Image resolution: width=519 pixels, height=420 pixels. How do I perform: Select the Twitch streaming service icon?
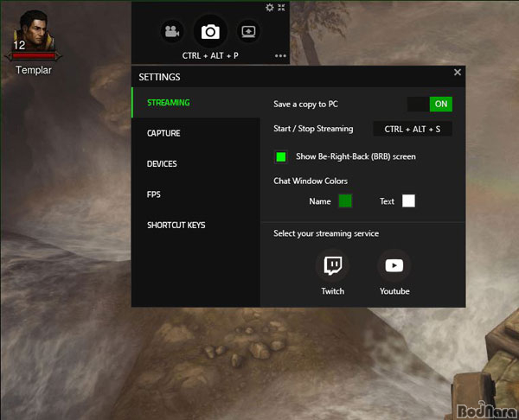click(x=333, y=265)
